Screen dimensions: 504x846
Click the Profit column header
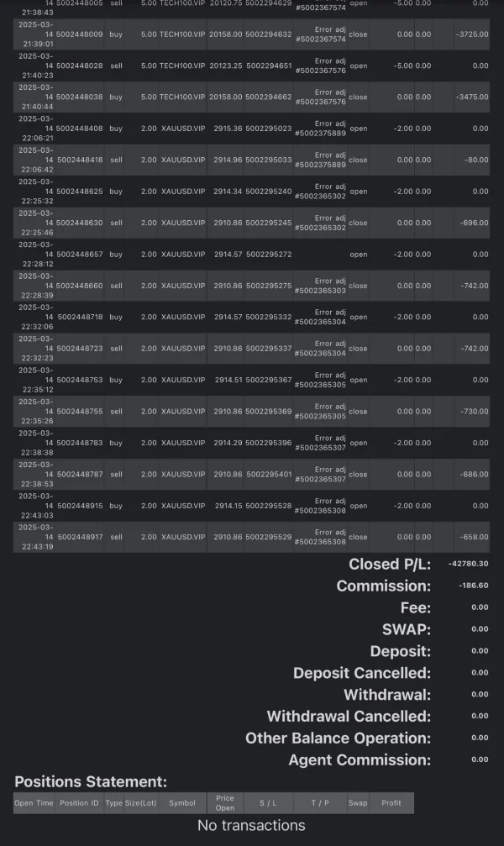click(x=391, y=803)
